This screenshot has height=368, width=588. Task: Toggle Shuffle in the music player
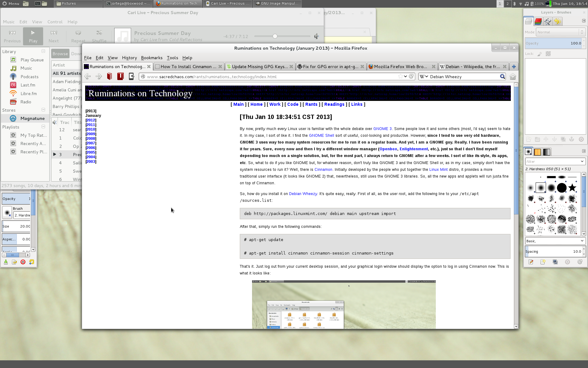pyautogui.click(x=99, y=36)
